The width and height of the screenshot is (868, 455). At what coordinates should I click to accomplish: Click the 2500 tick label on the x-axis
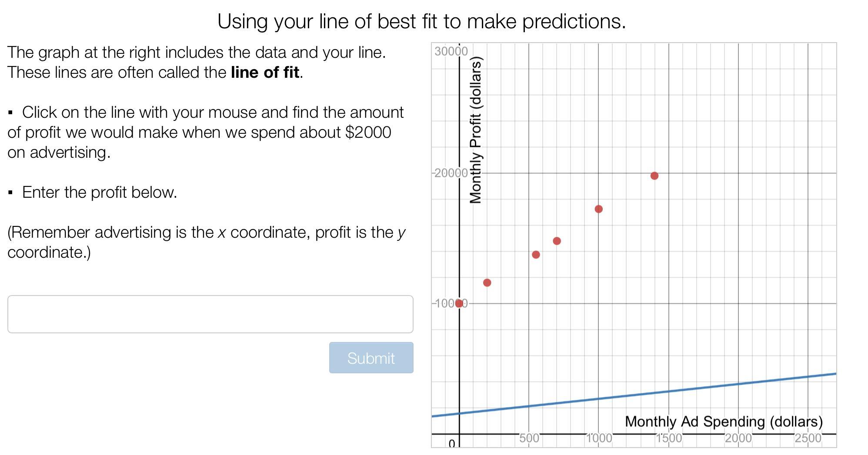click(x=808, y=438)
